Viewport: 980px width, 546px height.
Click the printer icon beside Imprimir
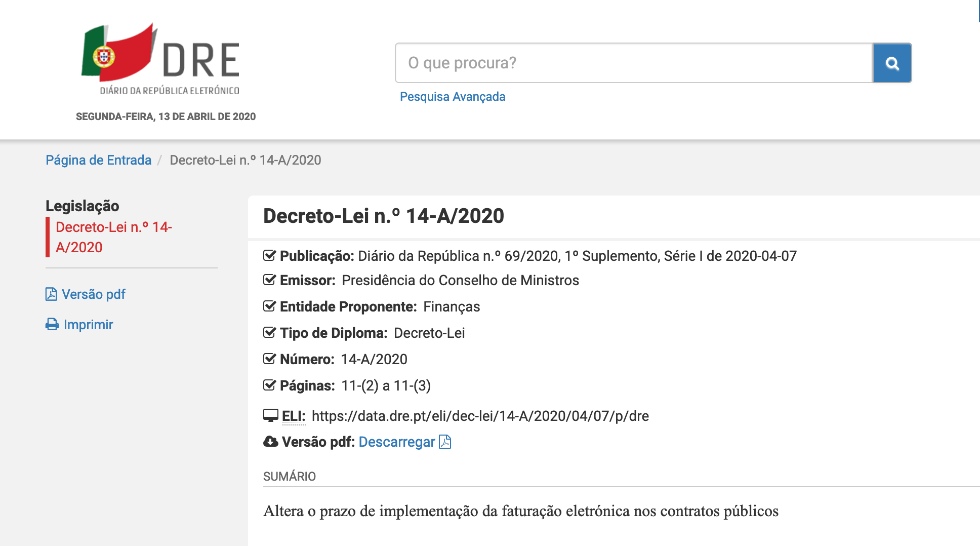[52, 325]
